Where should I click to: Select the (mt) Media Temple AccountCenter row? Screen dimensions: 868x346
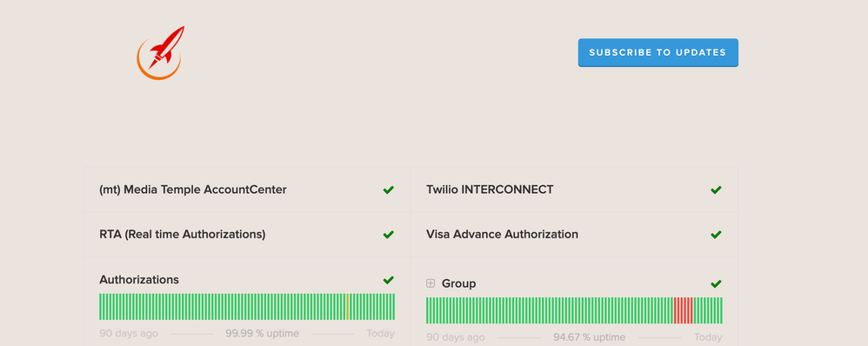coord(247,190)
